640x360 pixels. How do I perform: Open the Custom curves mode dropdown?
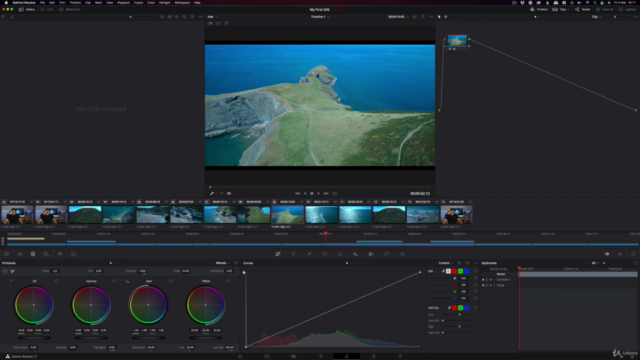tap(446, 263)
